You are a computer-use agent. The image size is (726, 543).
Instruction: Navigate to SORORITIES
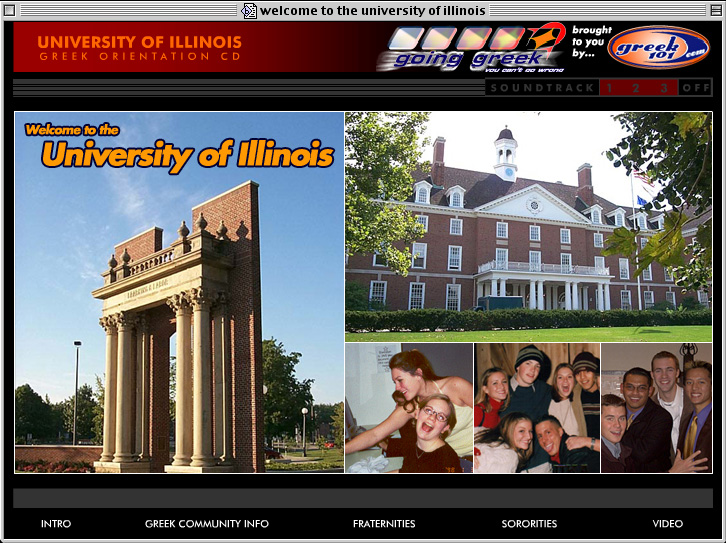tap(529, 524)
